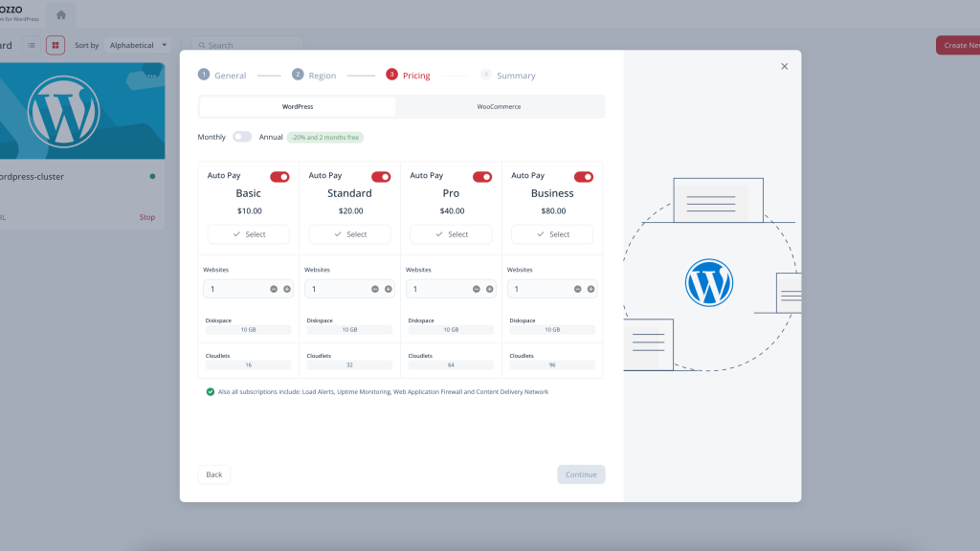The height and width of the screenshot is (551, 980).
Task: Select the Business plan
Action: 552,234
